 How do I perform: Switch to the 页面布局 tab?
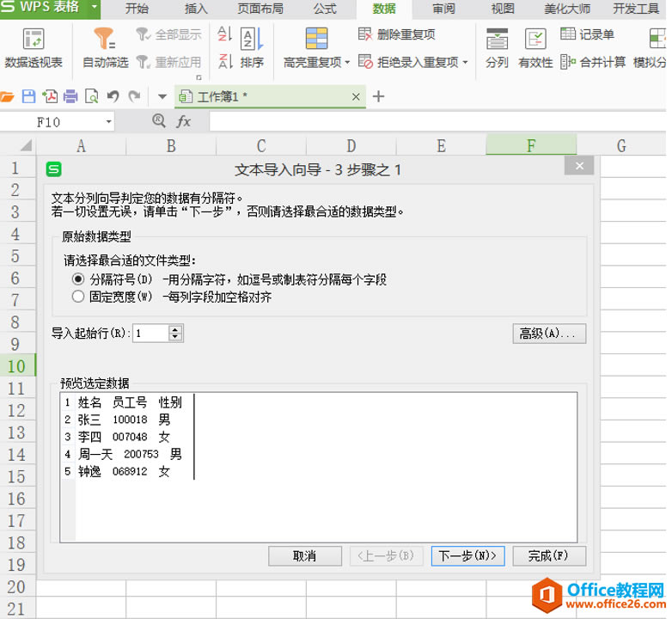point(260,9)
